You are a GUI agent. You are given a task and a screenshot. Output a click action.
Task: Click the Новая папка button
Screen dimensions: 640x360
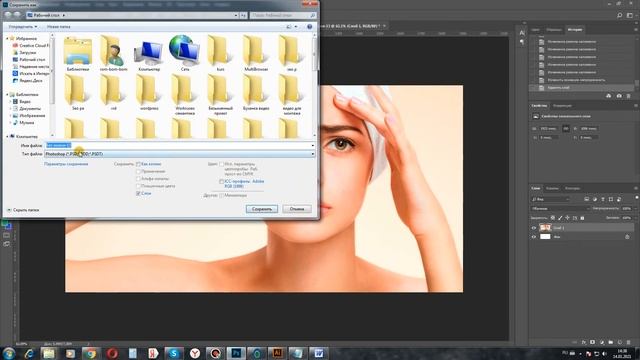coord(58,27)
